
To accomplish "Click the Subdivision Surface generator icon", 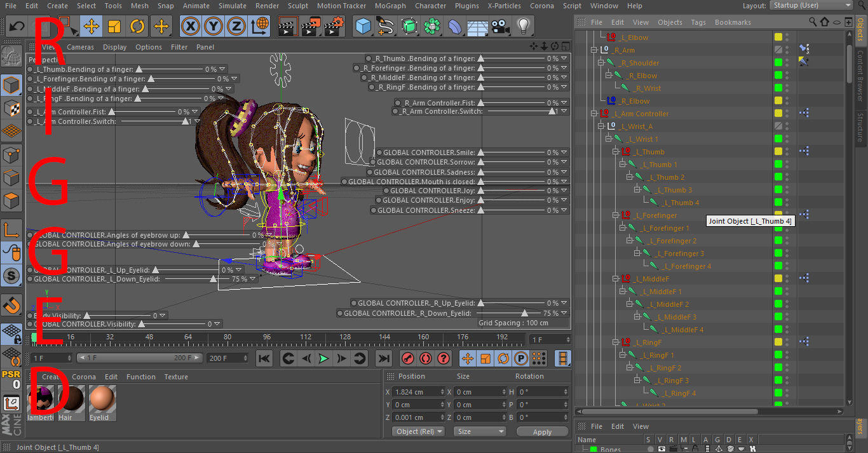I will (x=409, y=27).
